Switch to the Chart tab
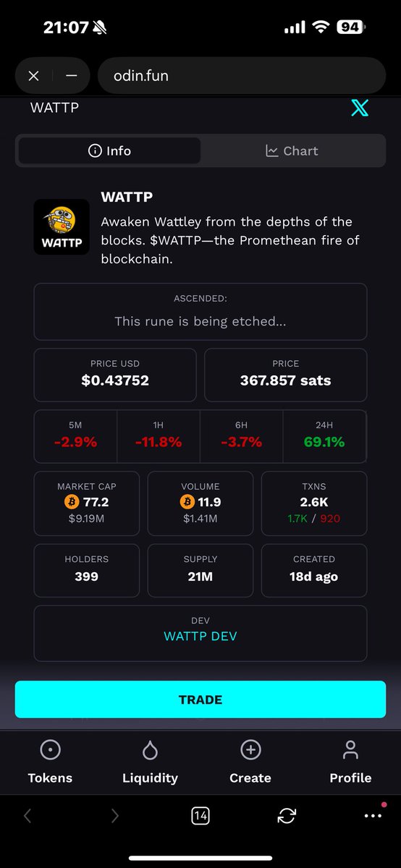Screen dimensions: 401x868 [292, 150]
